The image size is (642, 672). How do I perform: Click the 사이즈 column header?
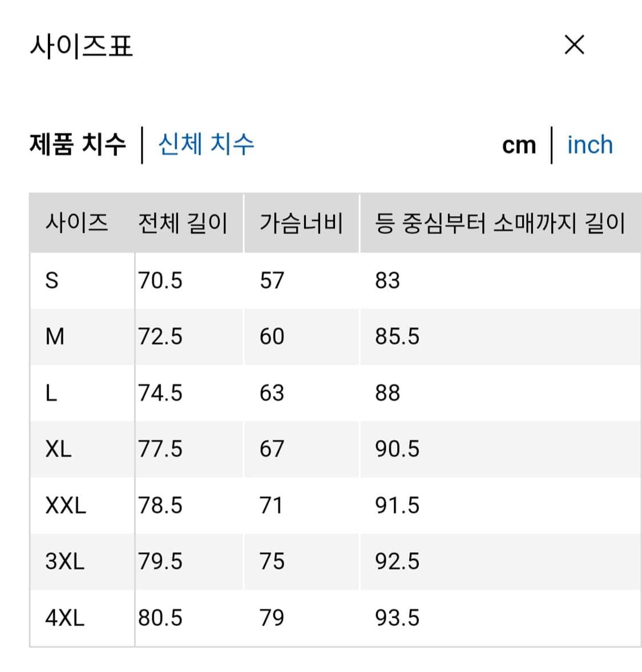[78, 224]
